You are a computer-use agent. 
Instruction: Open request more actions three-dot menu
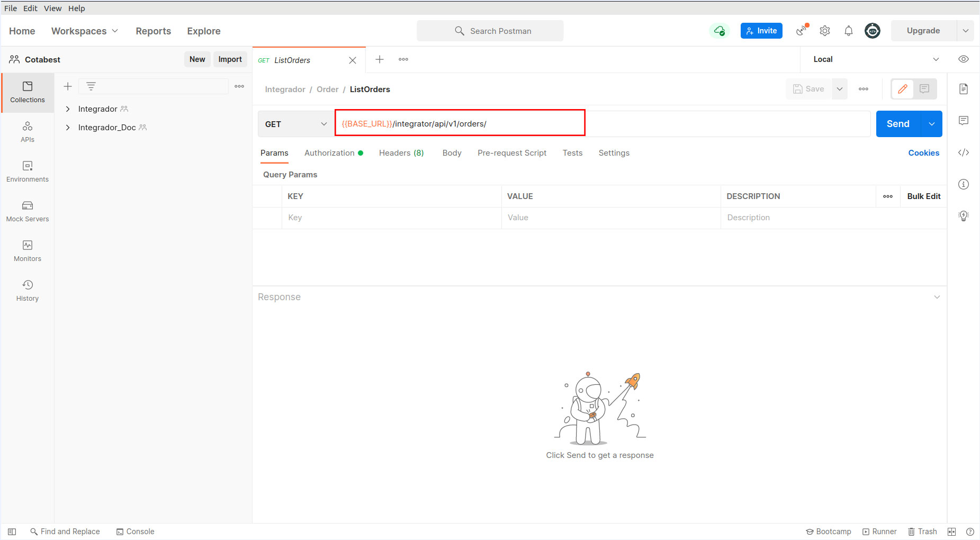click(x=864, y=89)
